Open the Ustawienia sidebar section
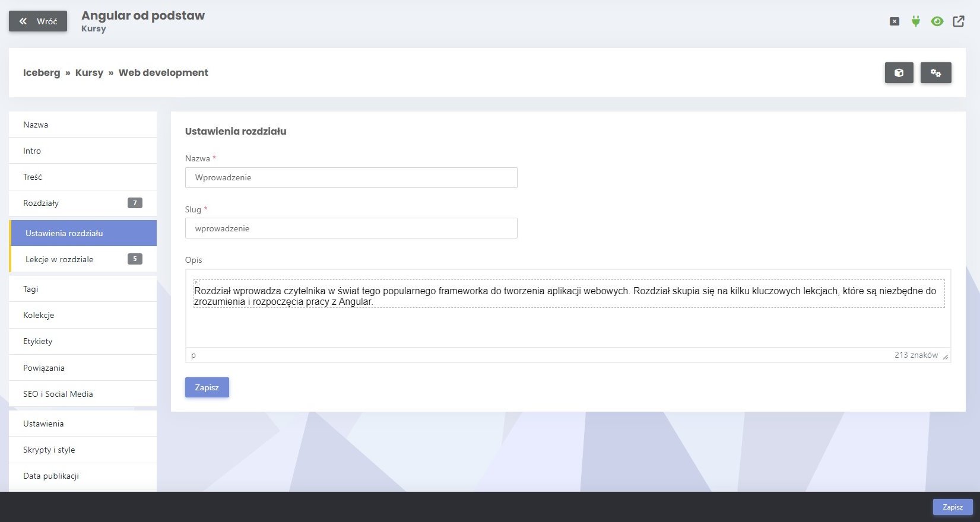The image size is (980, 522). (83, 424)
